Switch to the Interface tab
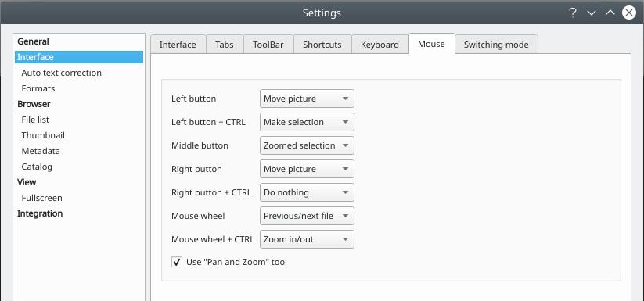644x301 pixels. (178, 45)
